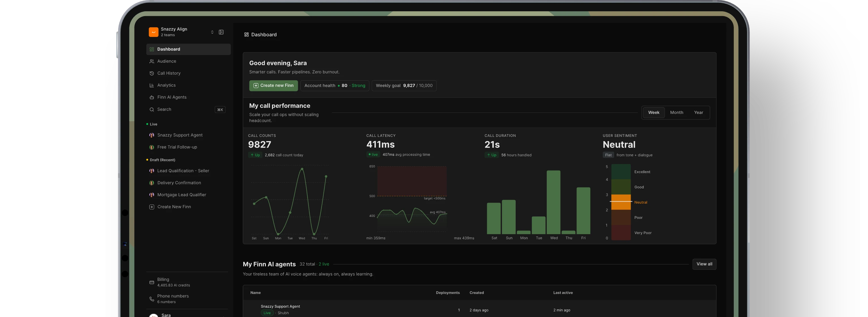The width and height of the screenshot is (868, 317).
Task: Click the Search item in the sidebar
Action: [188, 109]
